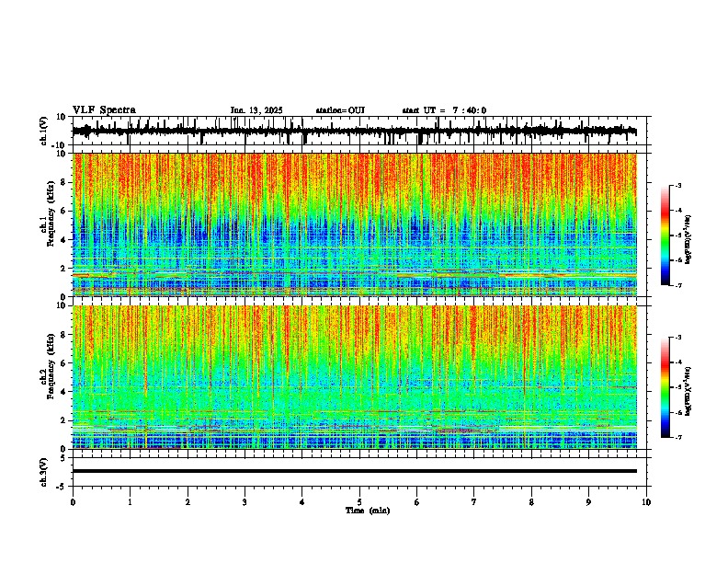This screenshot has width=728, height=563.
Task: Click the "6" kHz tick on ch.2 frequency axis
Action: [x=64, y=363]
